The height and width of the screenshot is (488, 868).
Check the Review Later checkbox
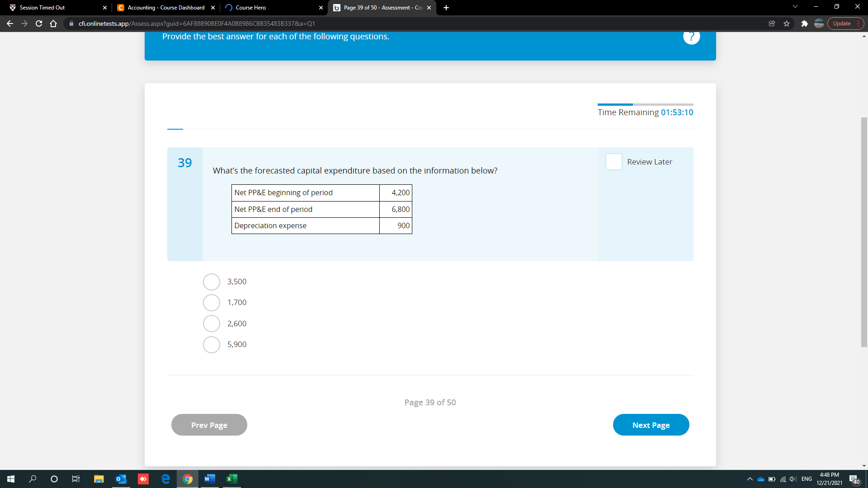click(613, 162)
